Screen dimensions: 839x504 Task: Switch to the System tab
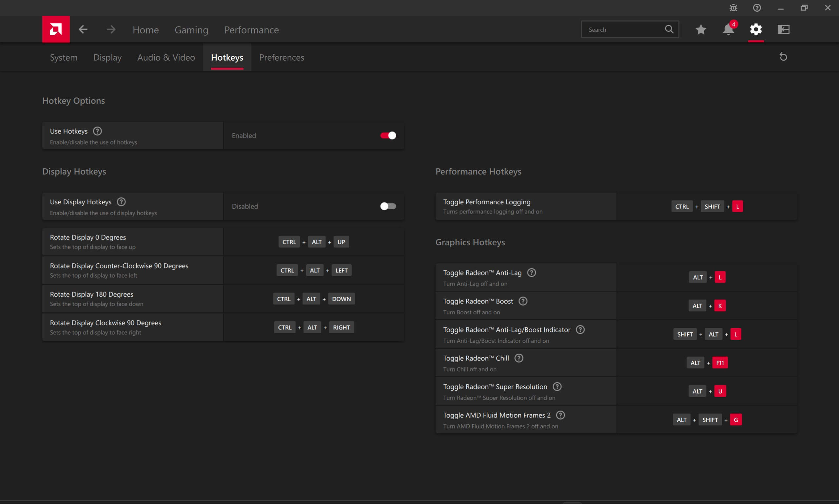64,57
